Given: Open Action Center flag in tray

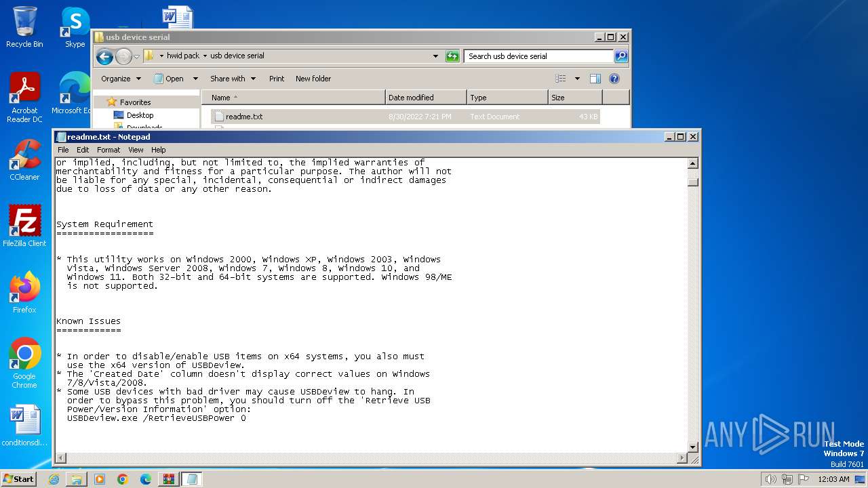Looking at the screenshot, I should point(804,479).
